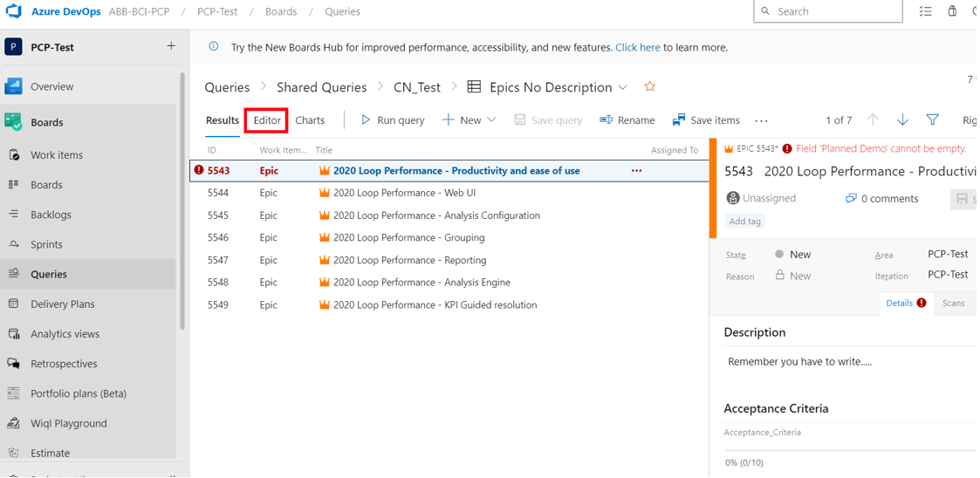The image size is (980, 478).
Task: Click the PCP-Test project avatar icon
Action: 13,47
